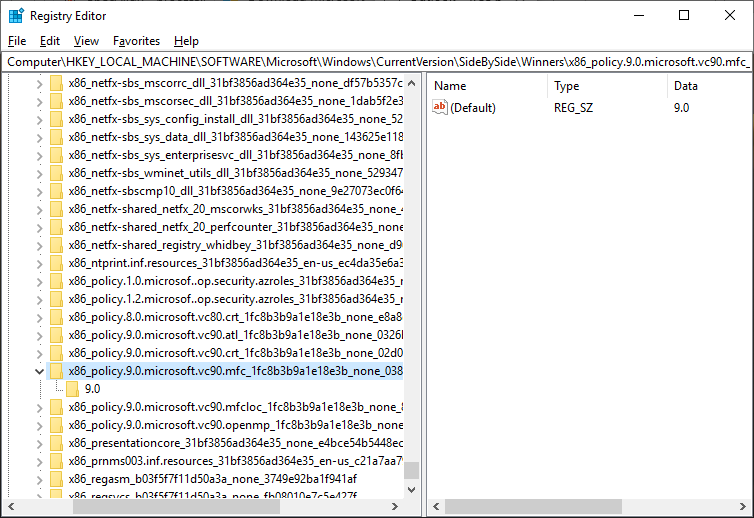Click the folder icon of x86_policy.9.0.microsoft.vc90.atl key
Viewport: 754px width, 518px height.
click(x=56, y=335)
